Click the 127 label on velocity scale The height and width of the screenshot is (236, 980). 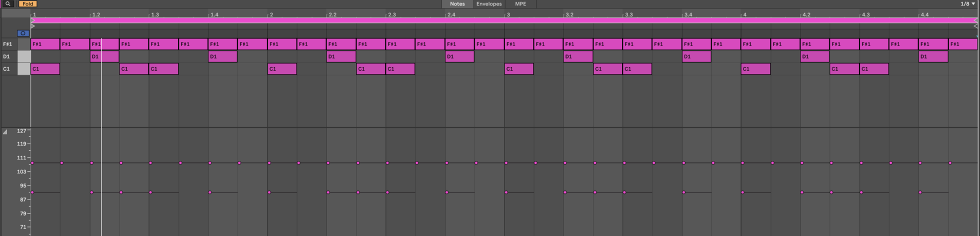(x=21, y=131)
